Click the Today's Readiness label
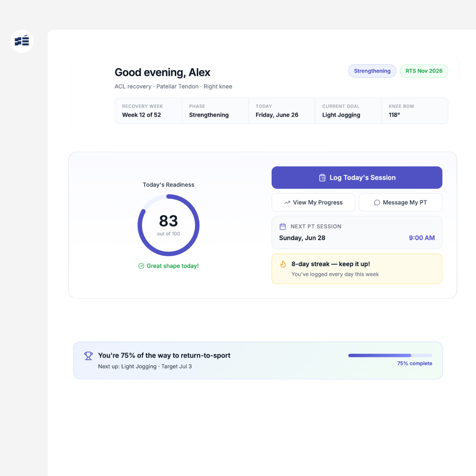This screenshot has height=476, width=476. point(169,184)
